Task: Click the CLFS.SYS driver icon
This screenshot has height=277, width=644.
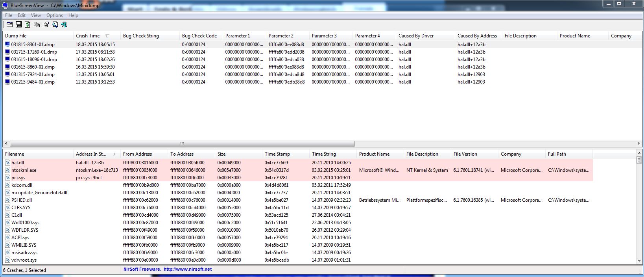Action: click(7, 208)
